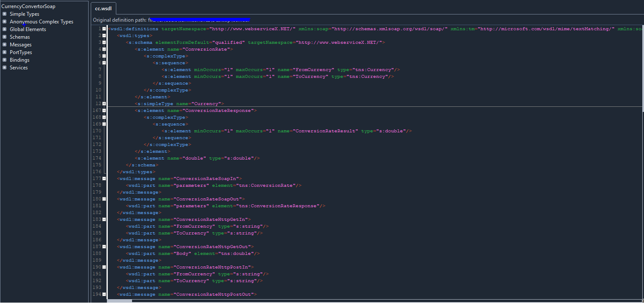Select Messages label in tree
The width and height of the screenshot is (644, 303).
click(x=21, y=45)
